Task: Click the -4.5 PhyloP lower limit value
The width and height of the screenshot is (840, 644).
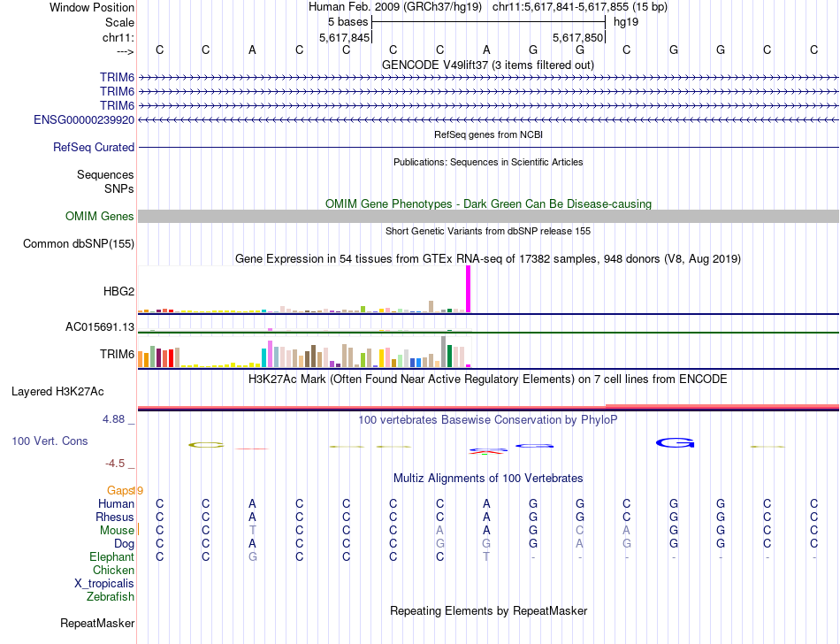Action: click(x=115, y=463)
